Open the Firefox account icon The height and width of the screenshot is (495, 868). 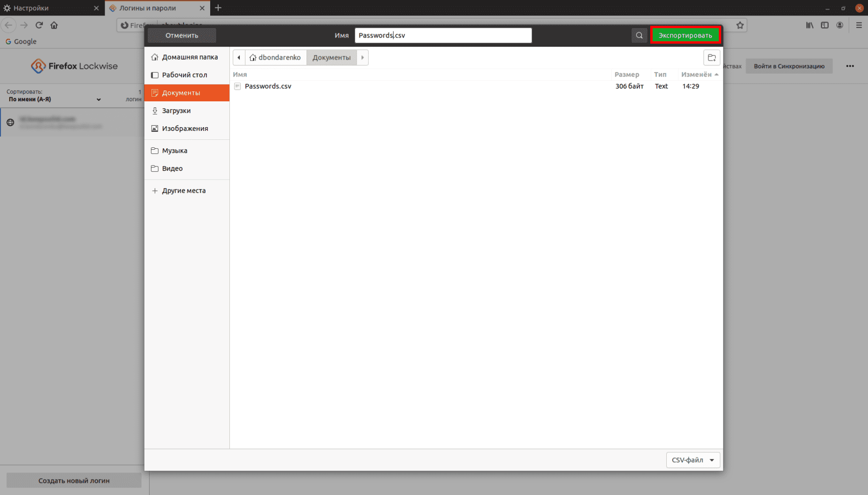click(x=839, y=25)
